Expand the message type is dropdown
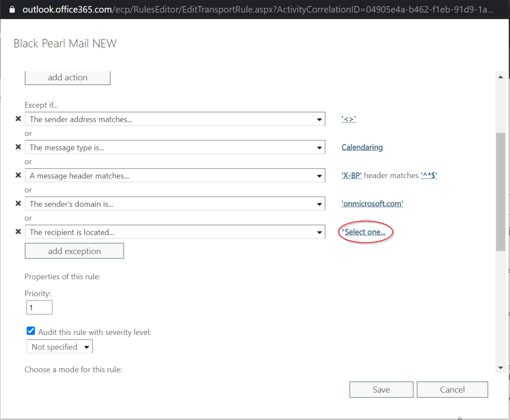 pos(175,148)
